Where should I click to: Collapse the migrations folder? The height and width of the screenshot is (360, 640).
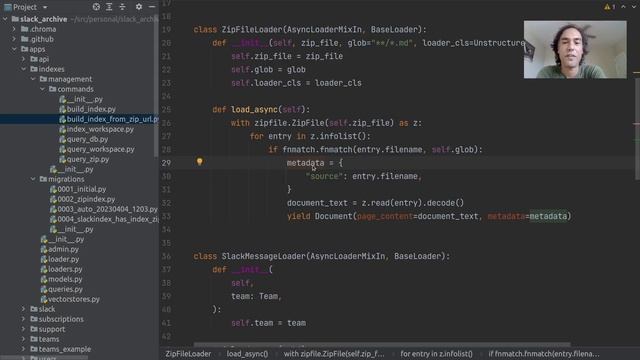[33, 179]
